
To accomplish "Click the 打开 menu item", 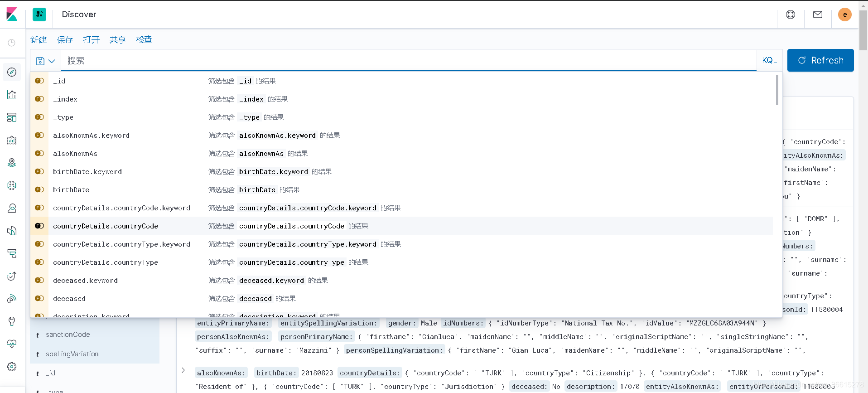I will [x=92, y=40].
